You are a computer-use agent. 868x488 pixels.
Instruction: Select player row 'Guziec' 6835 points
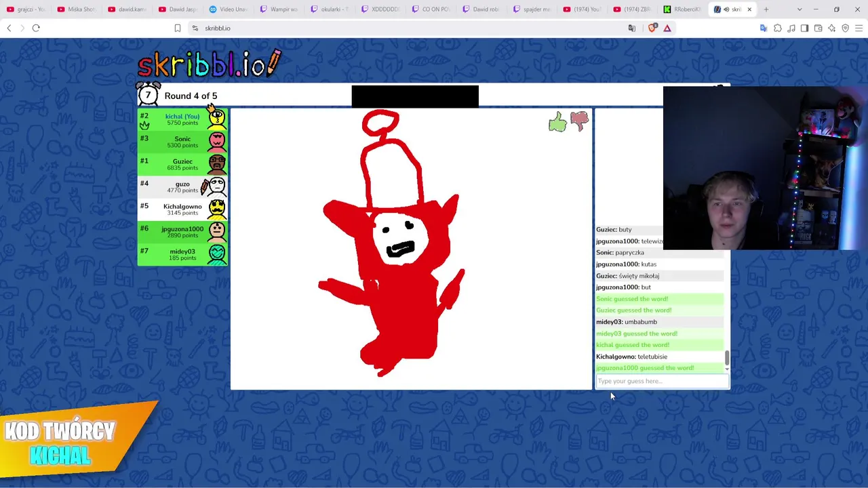182,164
